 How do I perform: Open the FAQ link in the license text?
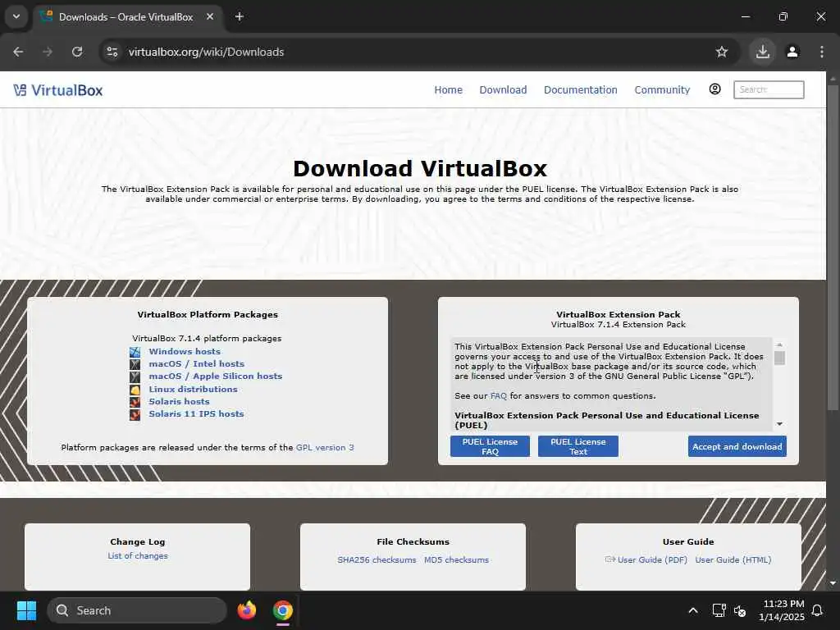[498, 396]
